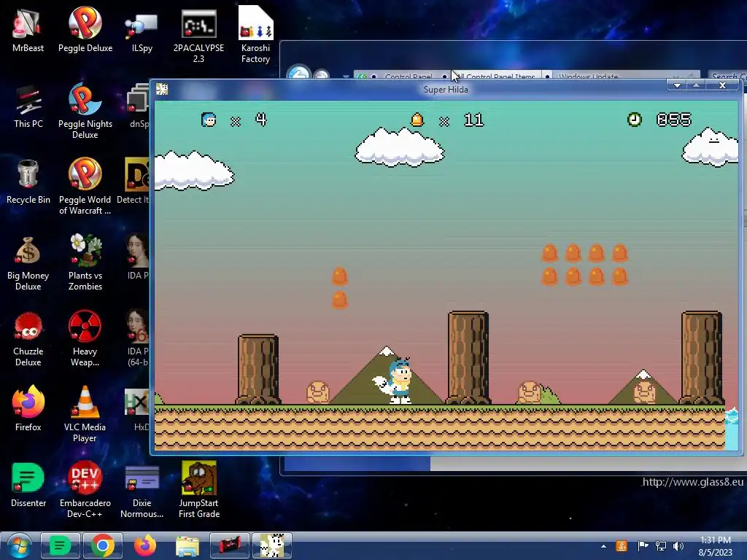Open the Action Center flag icon
This screenshot has width=747, height=560.
tap(643, 546)
